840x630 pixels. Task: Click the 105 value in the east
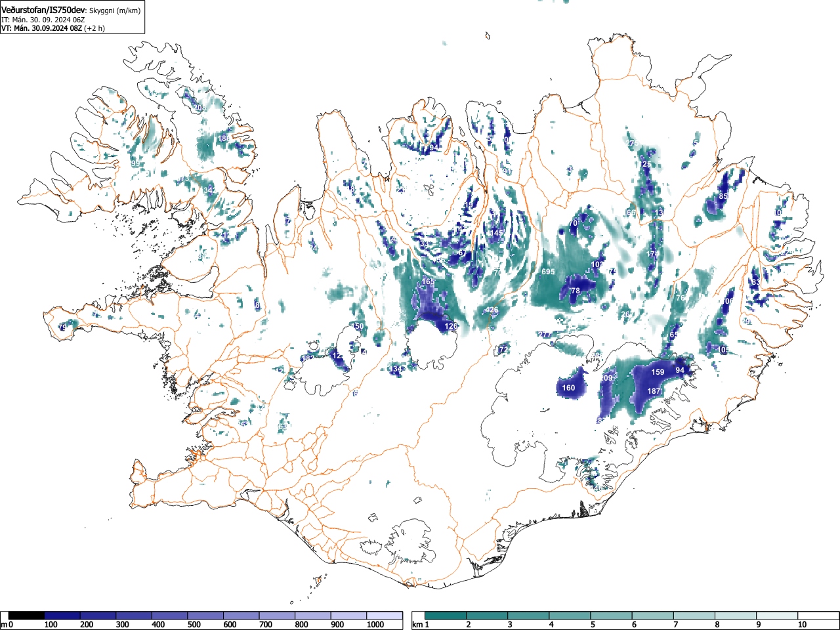723,350
